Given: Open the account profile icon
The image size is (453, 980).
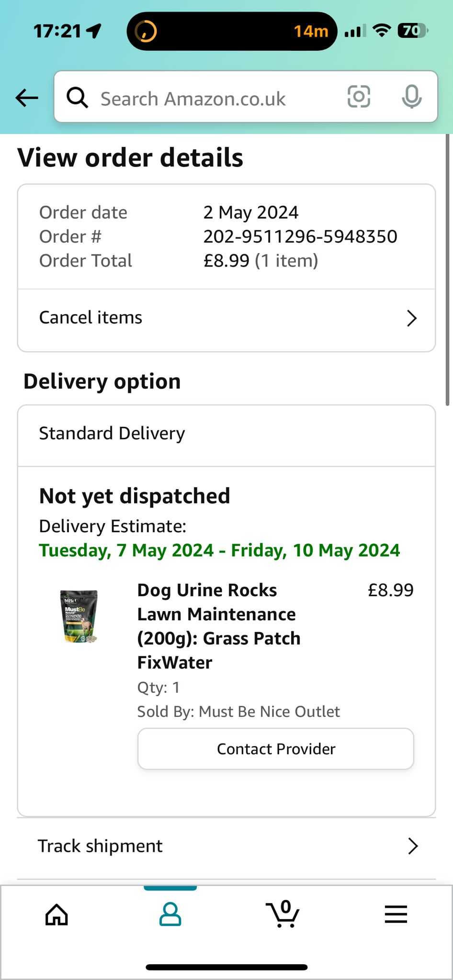Looking at the screenshot, I should coord(170,914).
